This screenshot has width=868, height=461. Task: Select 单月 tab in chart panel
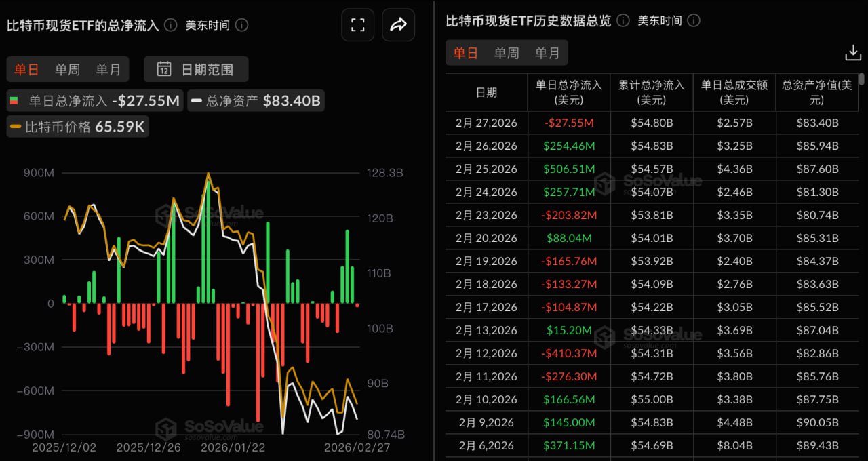[108, 69]
